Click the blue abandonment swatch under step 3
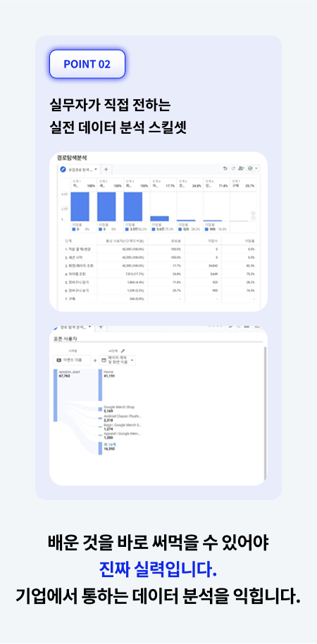 (x=127, y=229)
